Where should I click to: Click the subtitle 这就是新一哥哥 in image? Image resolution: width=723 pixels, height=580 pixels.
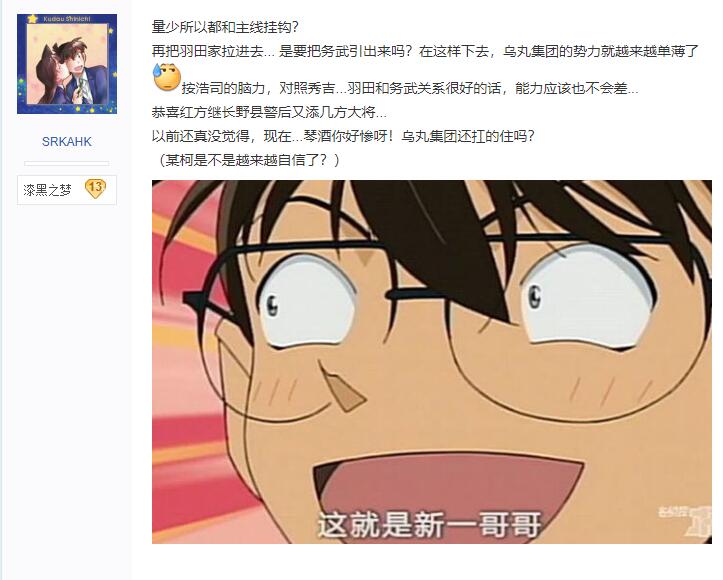point(429,524)
